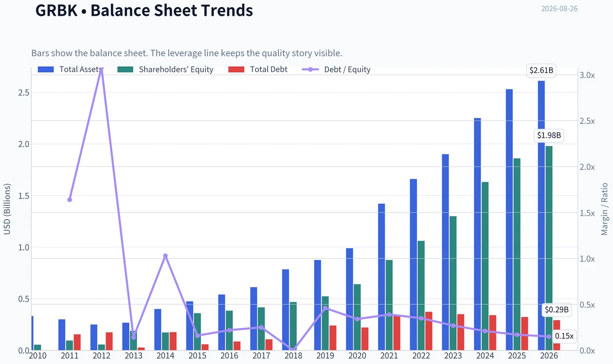Toggle Shareholders' Equity legend entry
Viewport: 613px width, 364px height.
click(x=165, y=69)
